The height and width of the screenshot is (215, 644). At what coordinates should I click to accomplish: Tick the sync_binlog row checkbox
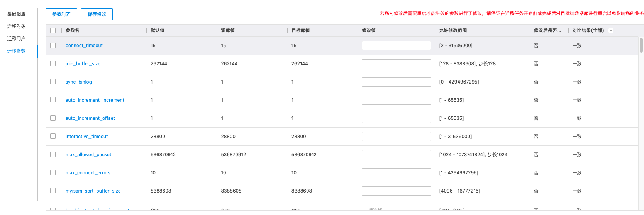point(53,82)
